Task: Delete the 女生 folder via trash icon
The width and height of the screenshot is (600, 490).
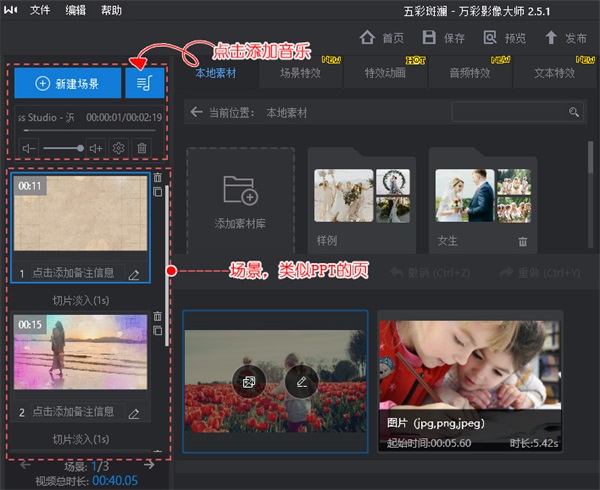Action: pyautogui.click(x=522, y=241)
